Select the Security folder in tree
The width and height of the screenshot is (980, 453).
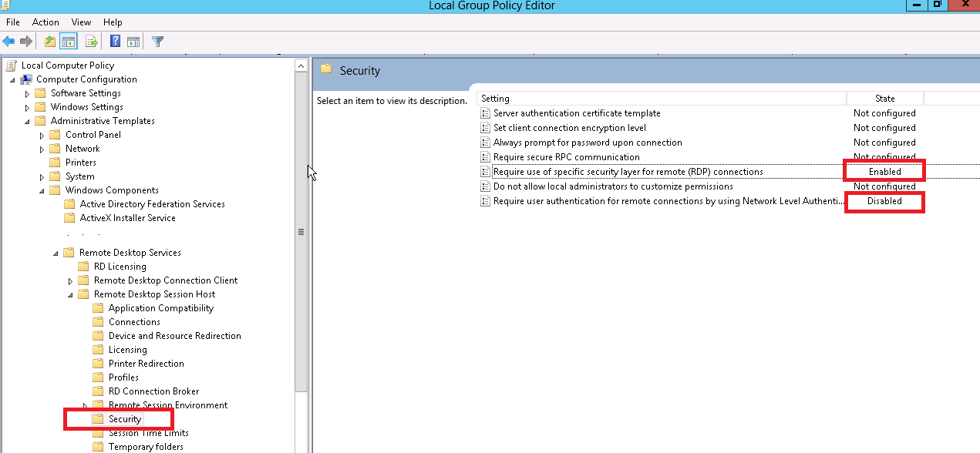pos(124,419)
